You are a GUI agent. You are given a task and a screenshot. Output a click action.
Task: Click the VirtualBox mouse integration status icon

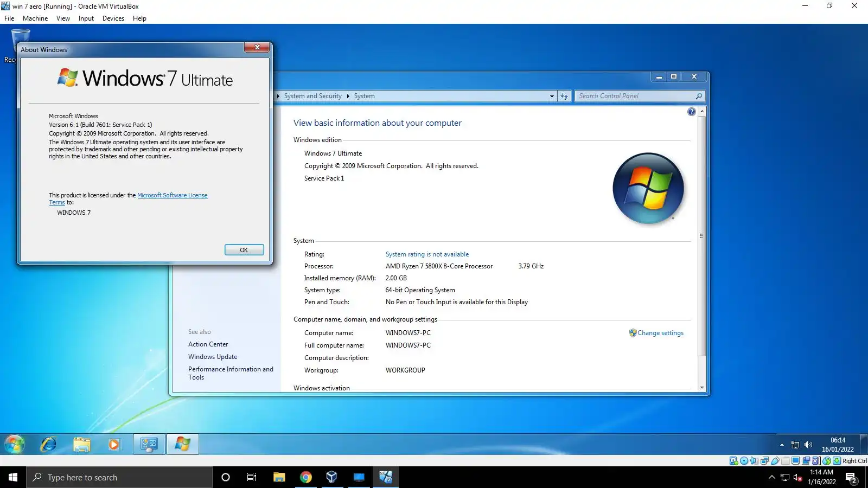pos(827,461)
